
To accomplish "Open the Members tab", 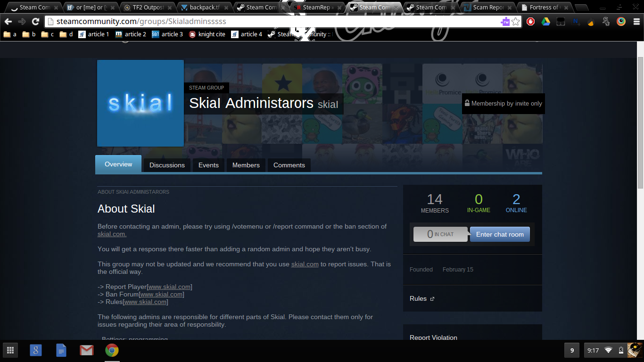I will click(x=246, y=165).
